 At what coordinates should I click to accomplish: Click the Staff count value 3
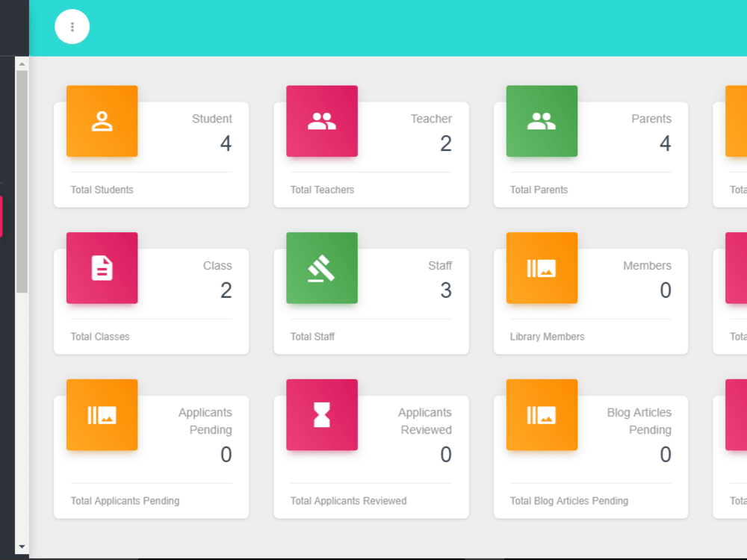446,290
